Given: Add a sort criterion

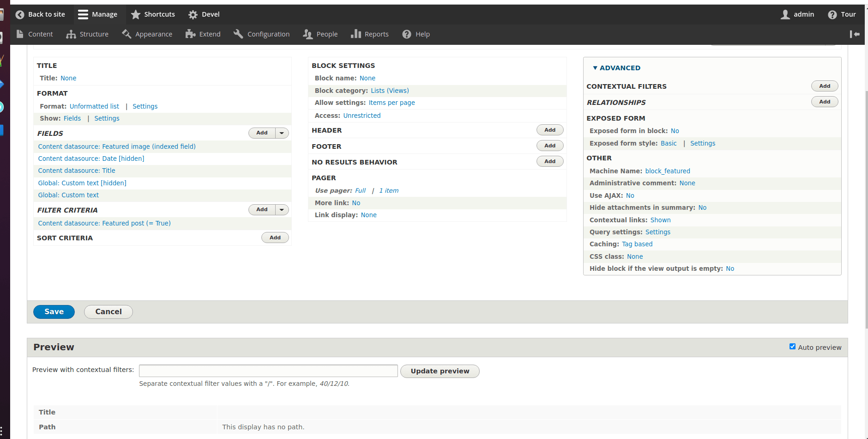Looking at the screenshot, I should point(275,238).
